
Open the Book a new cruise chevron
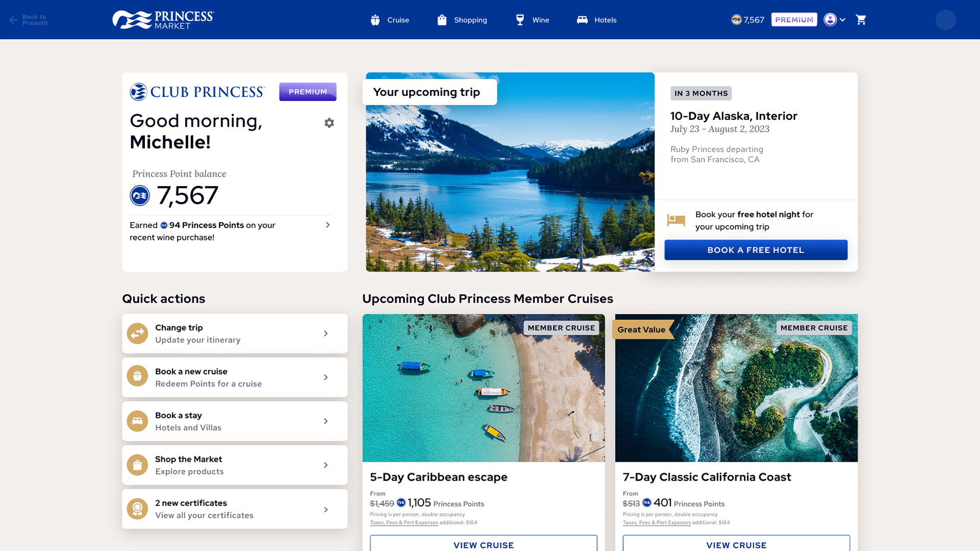coord(326,378)
